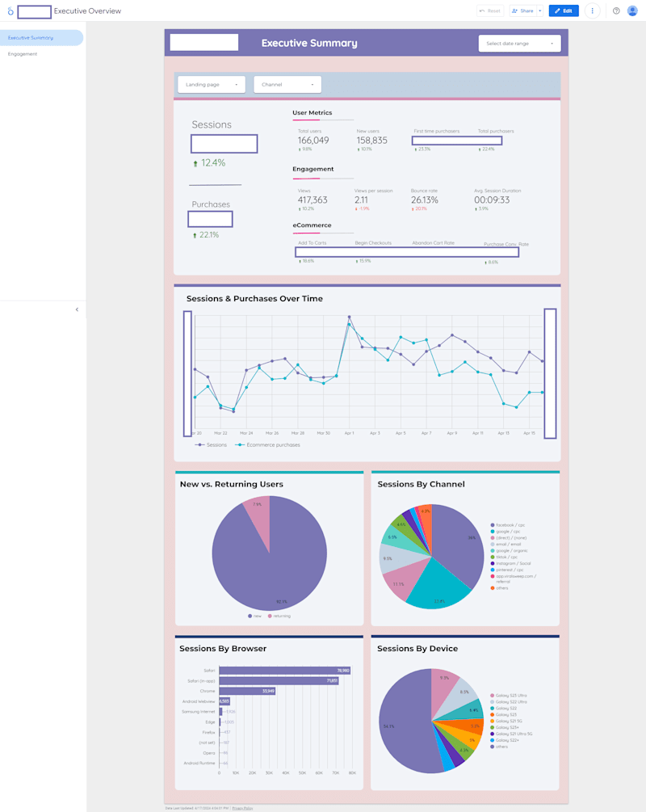
Task: Switch to the Engagement page
Action: point(23,54)
